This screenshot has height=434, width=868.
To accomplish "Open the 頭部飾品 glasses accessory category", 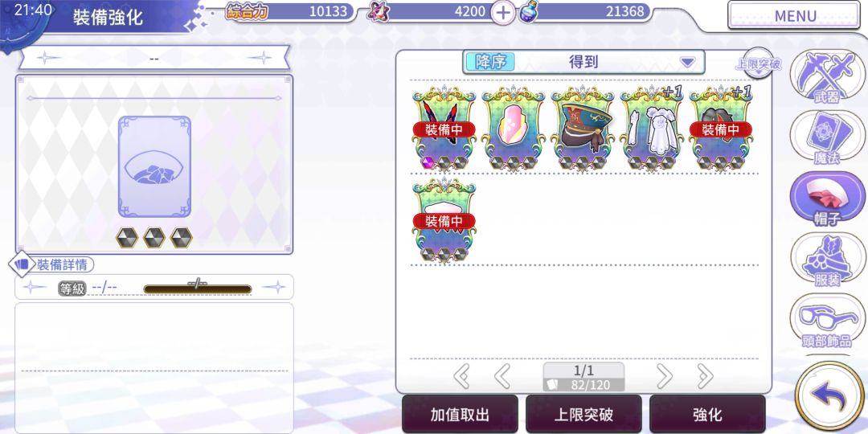I will point(827,320).
